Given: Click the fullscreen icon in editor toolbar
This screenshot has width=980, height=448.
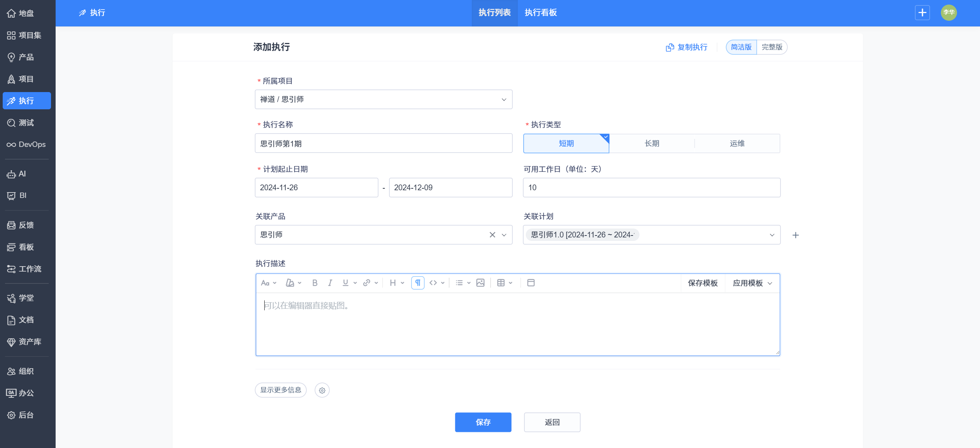Looking at the screenshot, I should click(x=531, y=283).
